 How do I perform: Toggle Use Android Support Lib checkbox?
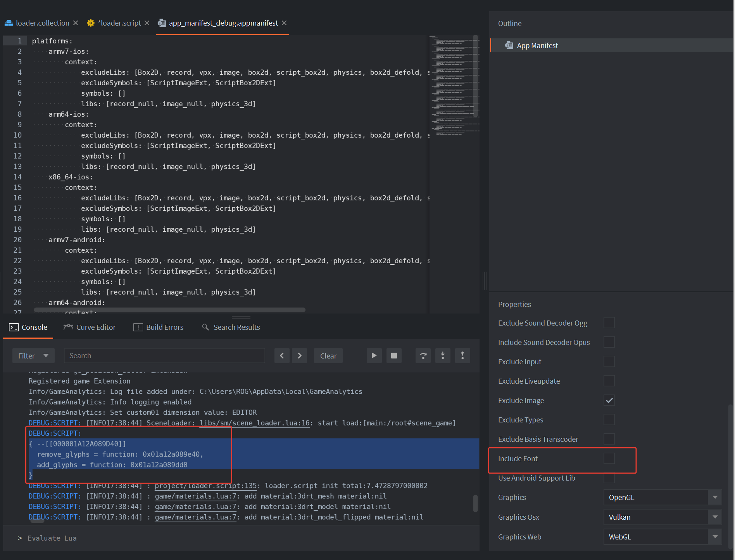click(609, 478)
